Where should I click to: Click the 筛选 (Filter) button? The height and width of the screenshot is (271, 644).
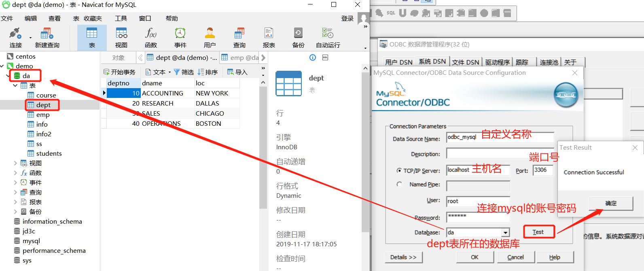pos(184,72)
